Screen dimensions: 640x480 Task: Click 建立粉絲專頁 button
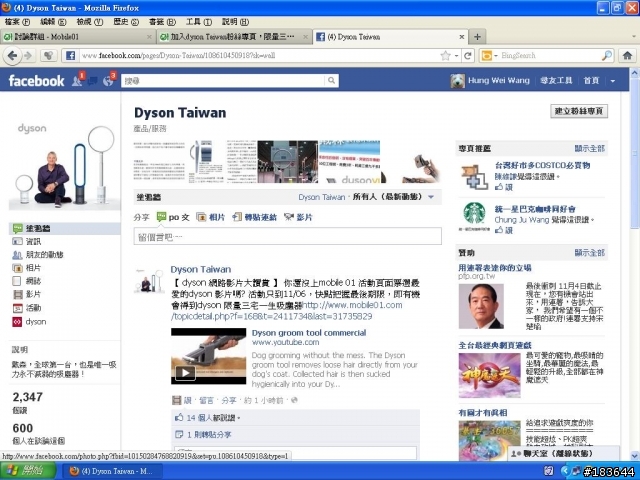coord(579,111)
